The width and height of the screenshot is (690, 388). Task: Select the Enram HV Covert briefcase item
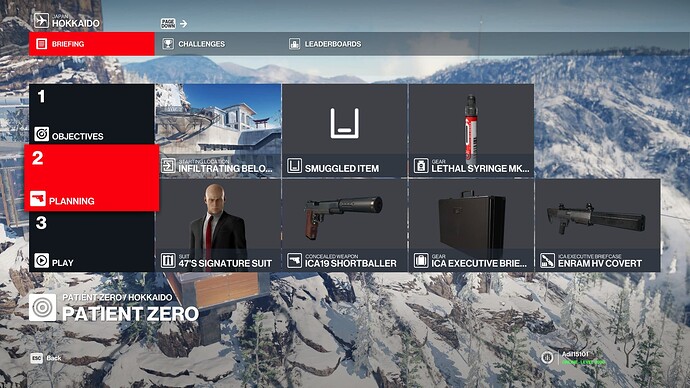598,225
